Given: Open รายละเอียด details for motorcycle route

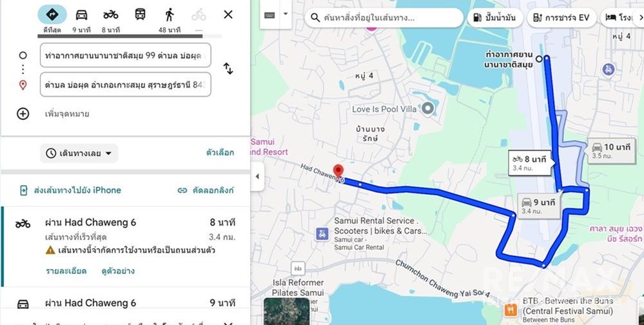Looking at the screenshot, I should [66, 271].
